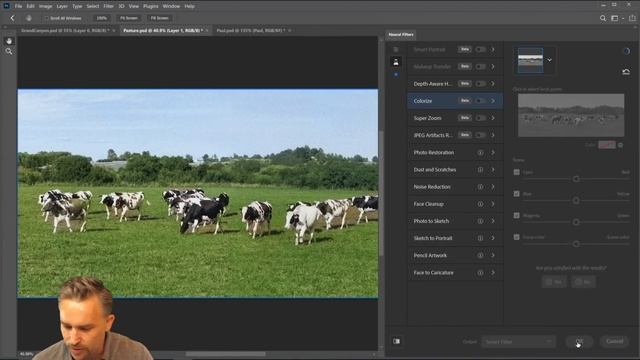Open the layer preview thumbnail dropdown
This screenshot has height=360, width=640.
click(x=550, y=60)
